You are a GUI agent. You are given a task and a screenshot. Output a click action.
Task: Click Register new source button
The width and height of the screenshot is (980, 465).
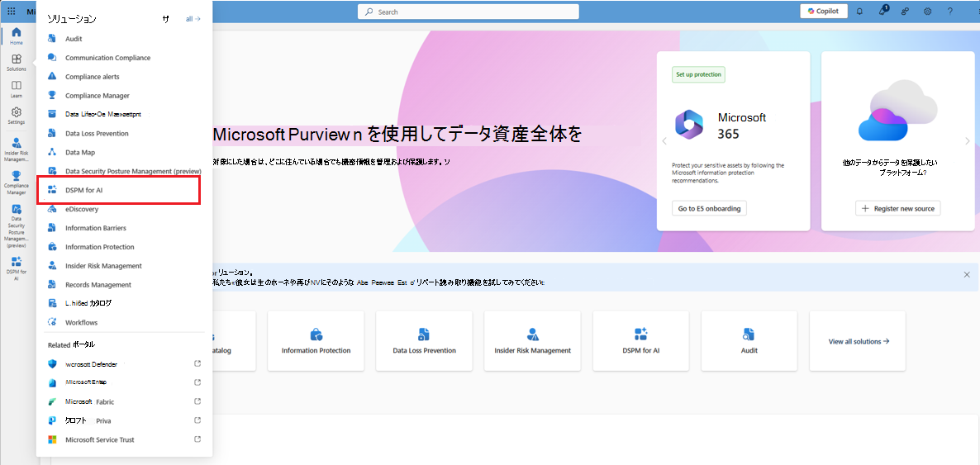897,209
